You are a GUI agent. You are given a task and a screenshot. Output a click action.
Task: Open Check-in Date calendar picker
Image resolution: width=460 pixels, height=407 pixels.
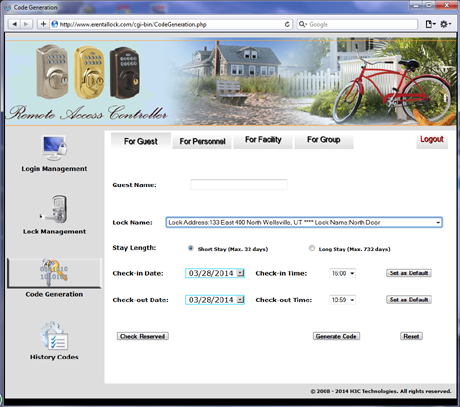click(x=240, y=273)
